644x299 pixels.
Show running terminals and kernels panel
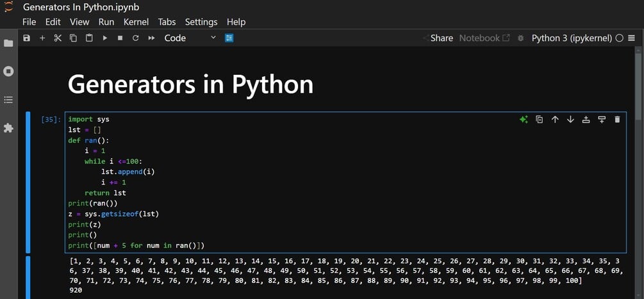[8, 71]
